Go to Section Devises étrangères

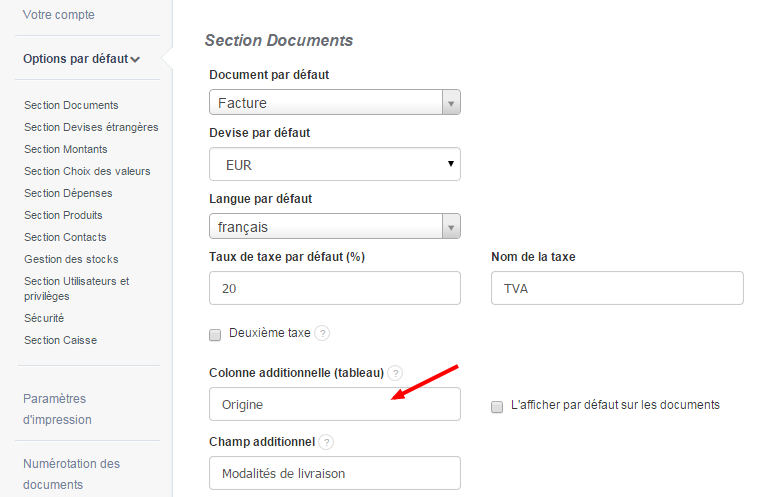click(91, 127)
